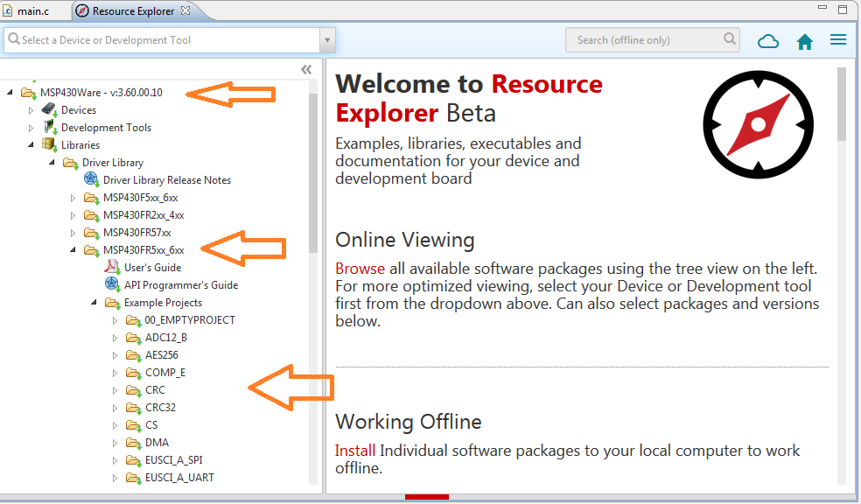This screenshot has height=504, width=861.
Task: Minimize the editor view
Action: [x=822, y=8]
